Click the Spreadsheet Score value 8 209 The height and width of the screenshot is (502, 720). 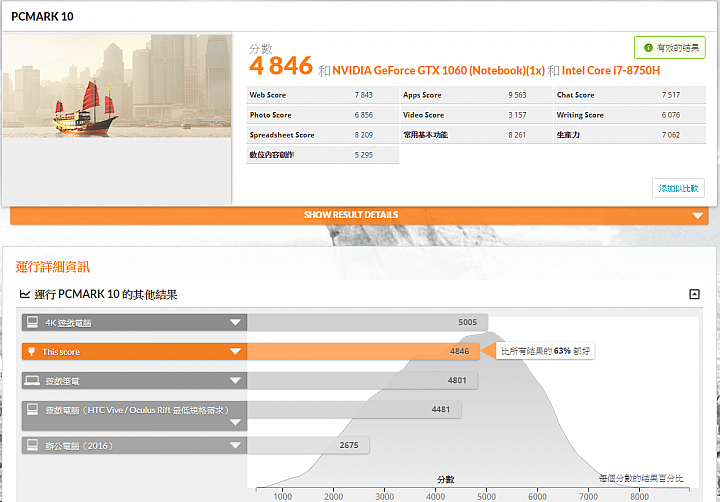coord(363,135)
